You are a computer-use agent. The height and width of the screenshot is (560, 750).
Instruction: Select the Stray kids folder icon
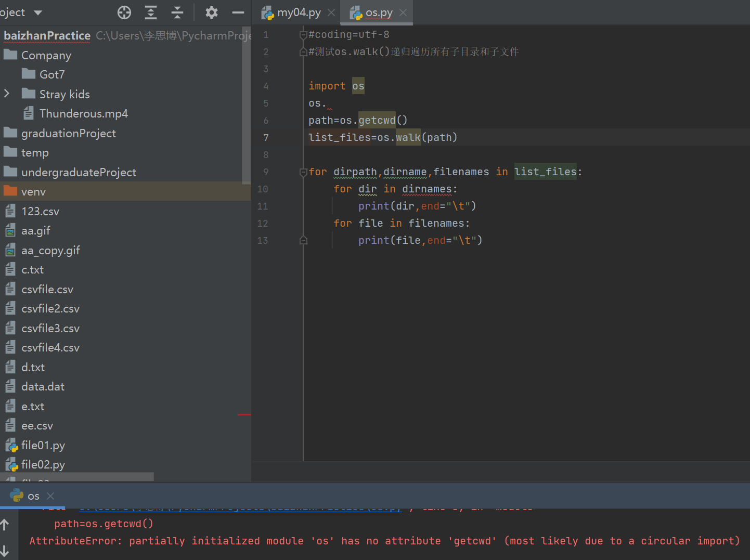click(29, 94)
